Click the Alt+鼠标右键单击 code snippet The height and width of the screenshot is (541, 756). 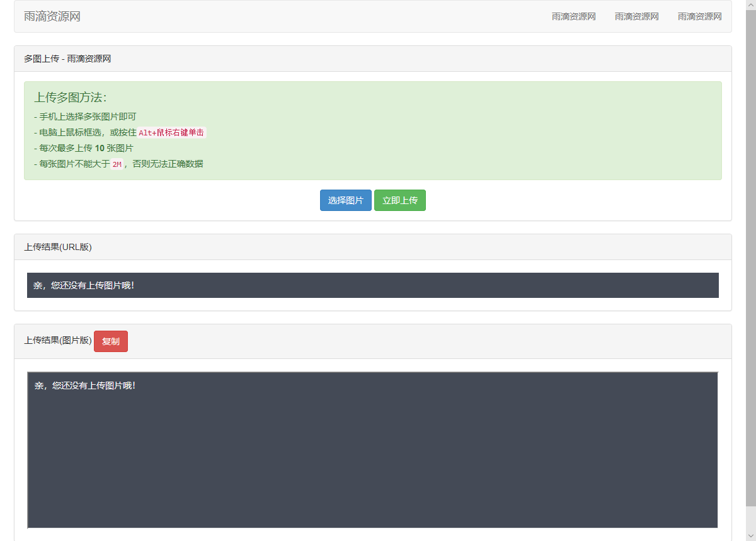tap(171, 133)
